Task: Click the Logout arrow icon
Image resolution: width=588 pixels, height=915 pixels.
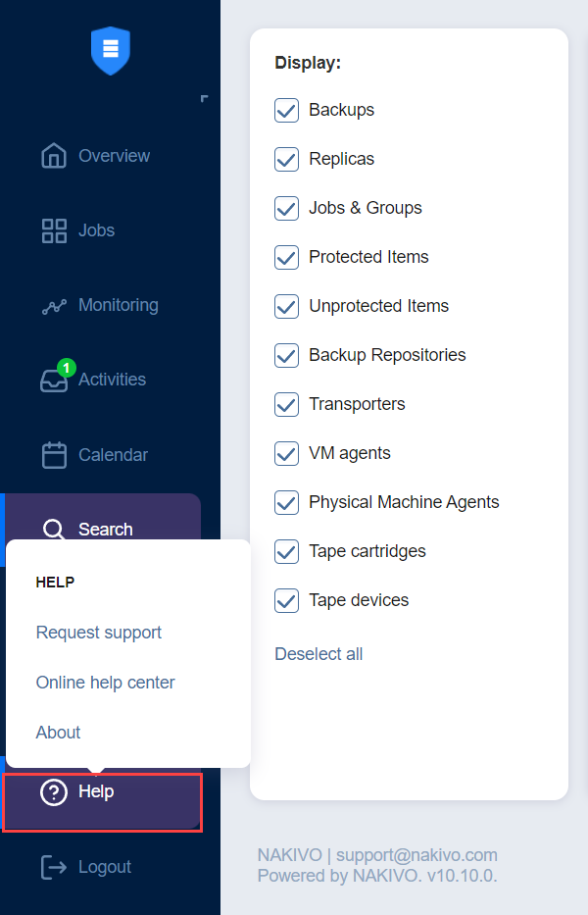Action: [x=54, y=867]
